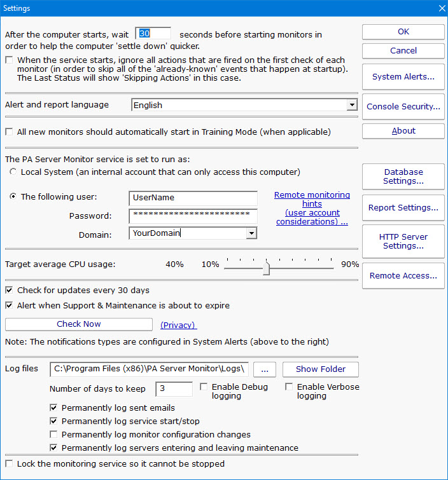Open HTTP Server Settings
Screen dimensions: 448x480
click(403, 242)
